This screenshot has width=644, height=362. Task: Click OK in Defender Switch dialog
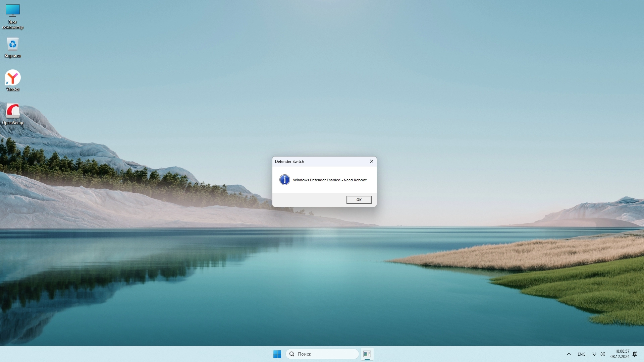359,200
